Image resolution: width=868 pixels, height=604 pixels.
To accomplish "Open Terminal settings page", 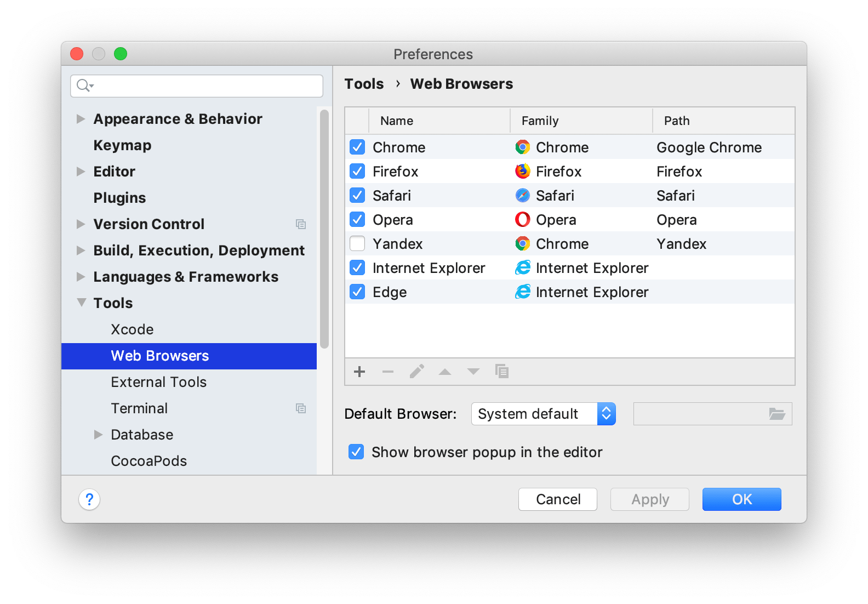I will tap(139, 408).
